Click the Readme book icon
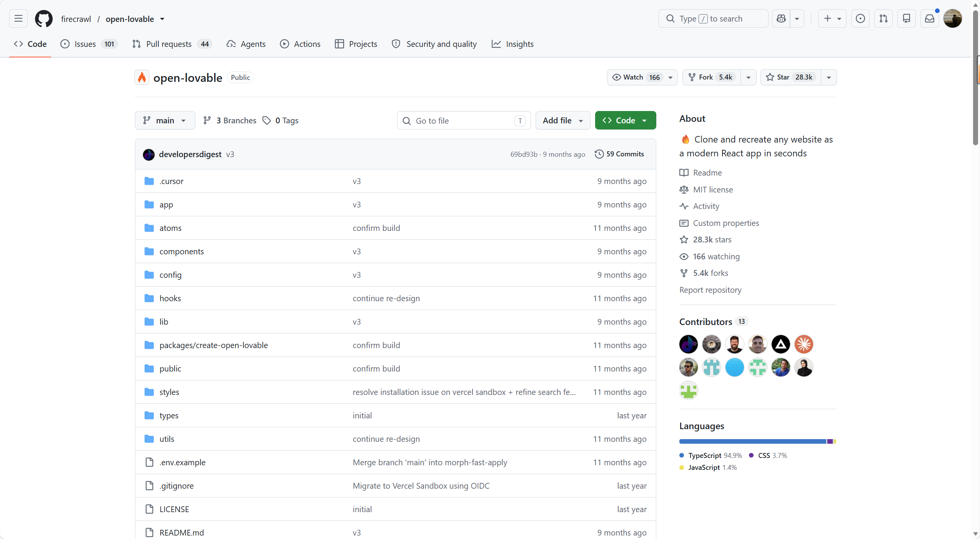This screenshot has width=980, height=539. 684,173
